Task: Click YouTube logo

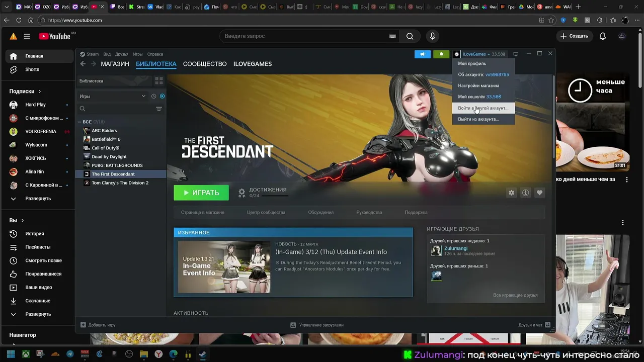Action: click(54, 36)
